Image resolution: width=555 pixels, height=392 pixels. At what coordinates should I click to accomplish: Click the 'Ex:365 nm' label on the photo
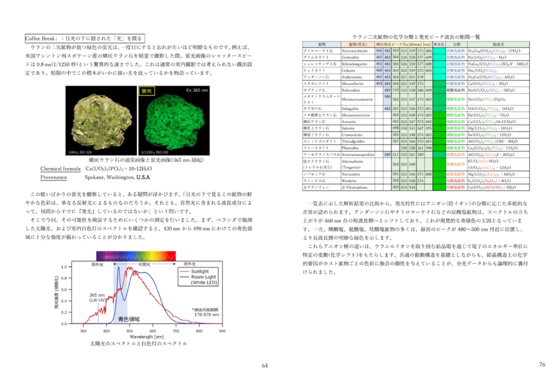pyautogui.click(x=197, y=90)
